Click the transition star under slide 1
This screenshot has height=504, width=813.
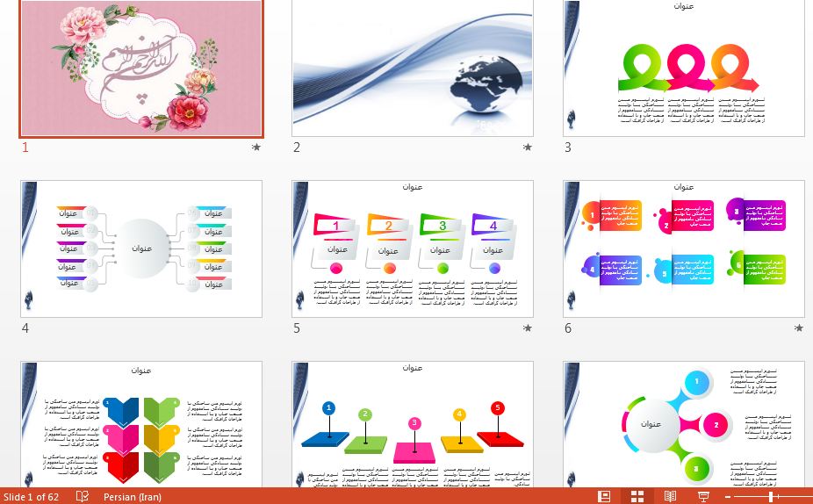(256, 148)
